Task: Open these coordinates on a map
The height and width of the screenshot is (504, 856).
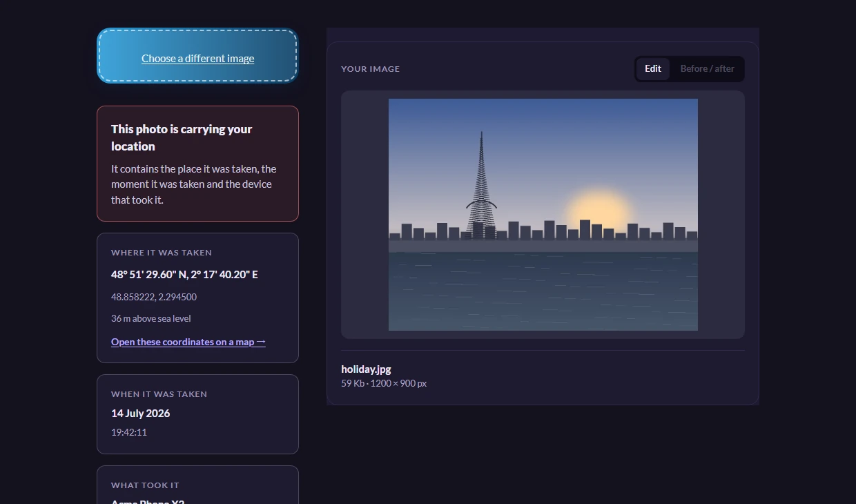Action: coord(188,342)
